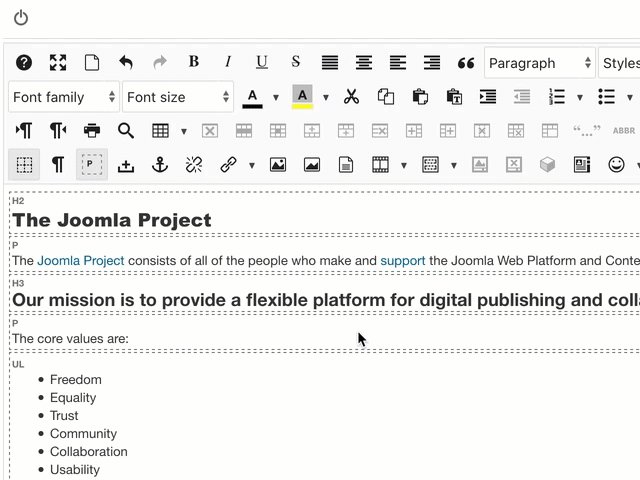Insert a citation quote
Image resolution: width=640 pixels, height=480 pixels.
[587, 131]
